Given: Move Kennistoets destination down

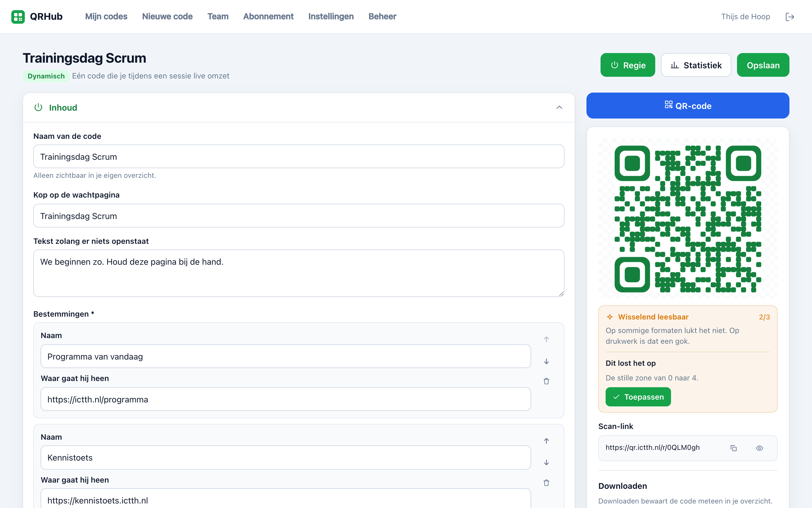Looking at the screenshot, I should point(546,463).
